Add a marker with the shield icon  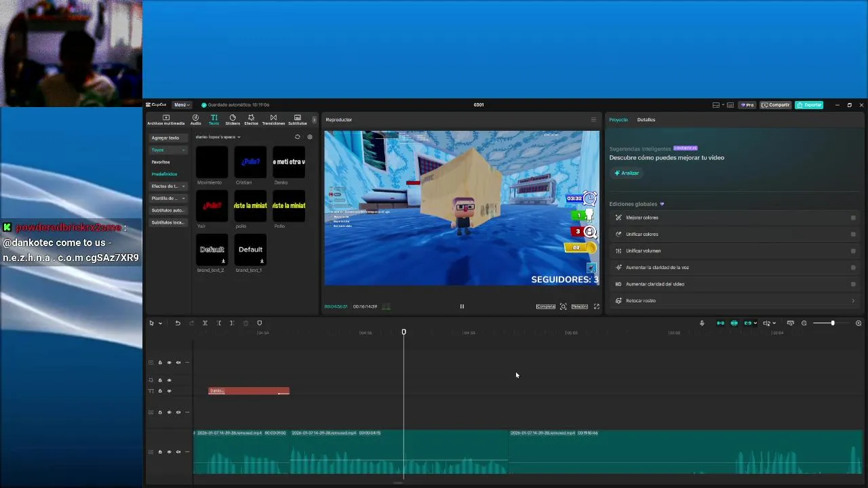(259, 323)
